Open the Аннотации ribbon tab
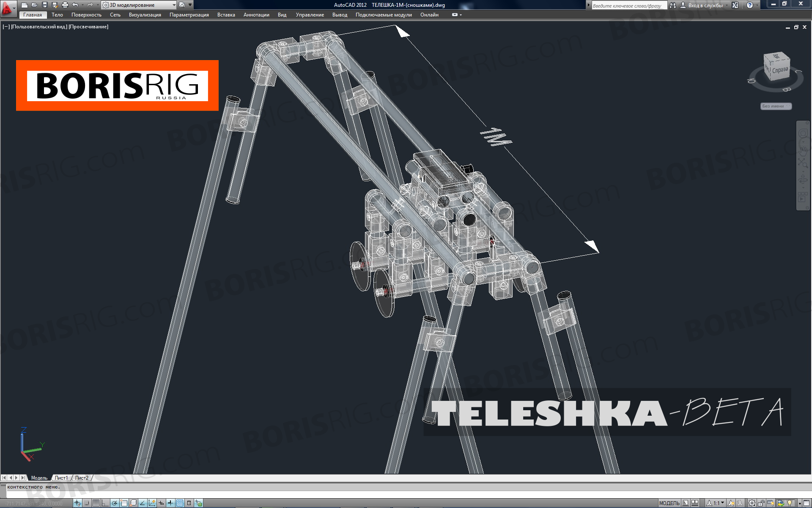This screenshot has height=508, width=812. 256,15
